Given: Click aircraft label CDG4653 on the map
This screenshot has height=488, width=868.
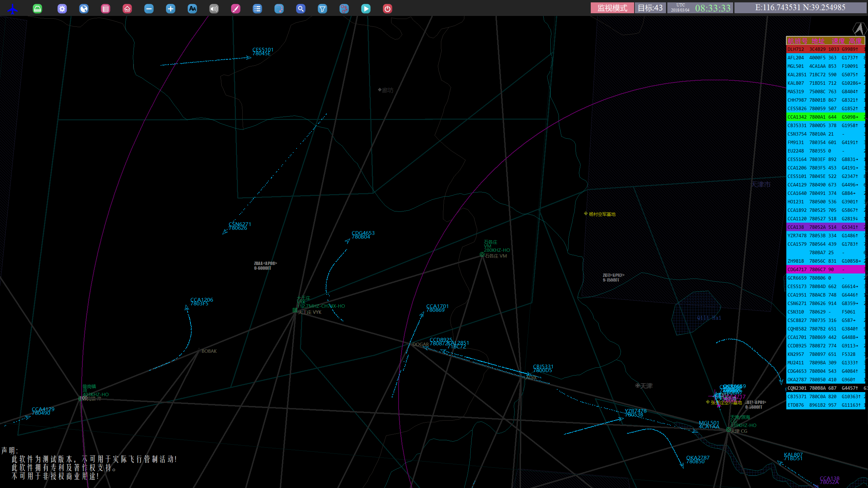Looking at the screenshot, I should pos(363,235).
